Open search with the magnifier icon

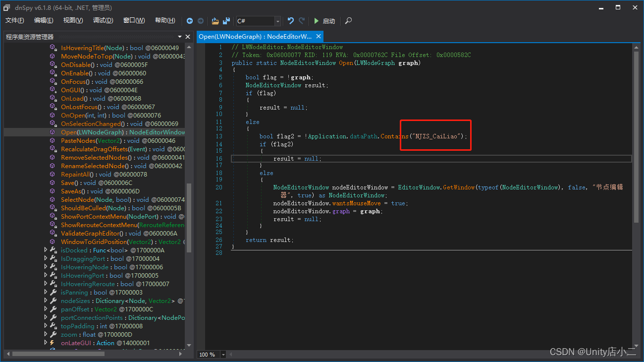[x=348, y=21]
